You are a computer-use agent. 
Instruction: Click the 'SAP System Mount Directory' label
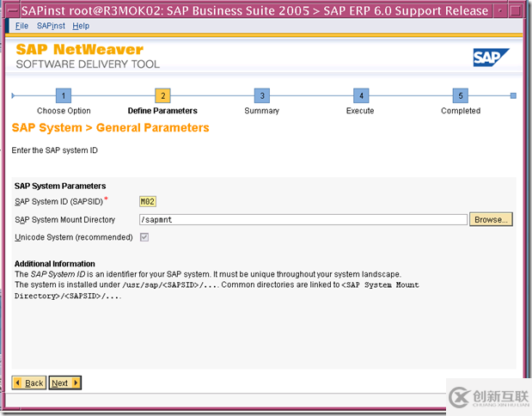tap(64, 220)
